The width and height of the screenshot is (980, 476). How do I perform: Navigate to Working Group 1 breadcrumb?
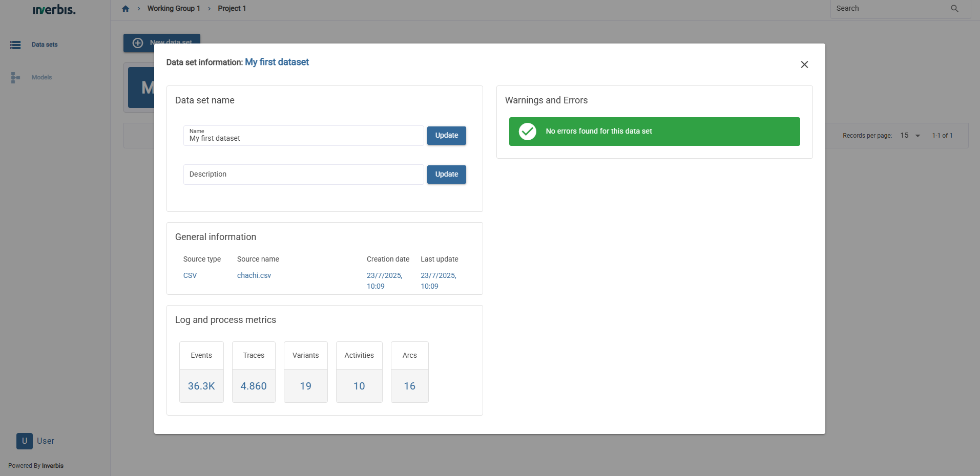tap(174, 8)
